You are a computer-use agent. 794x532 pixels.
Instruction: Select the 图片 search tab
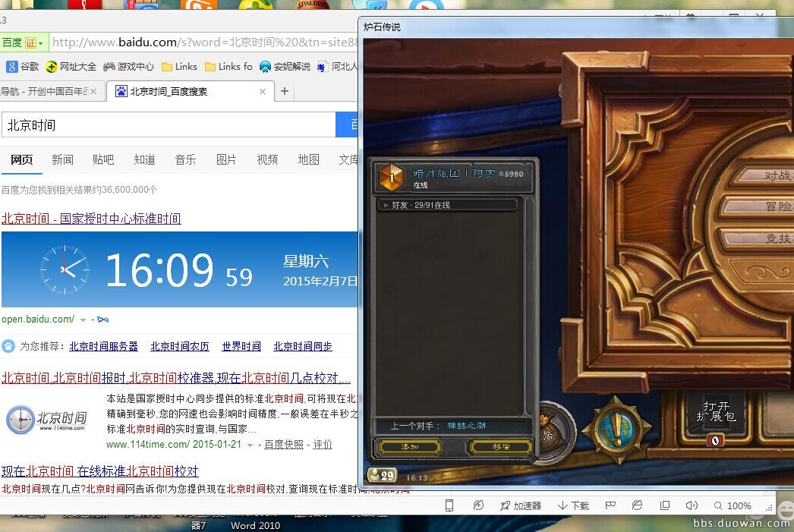(226, 159)
